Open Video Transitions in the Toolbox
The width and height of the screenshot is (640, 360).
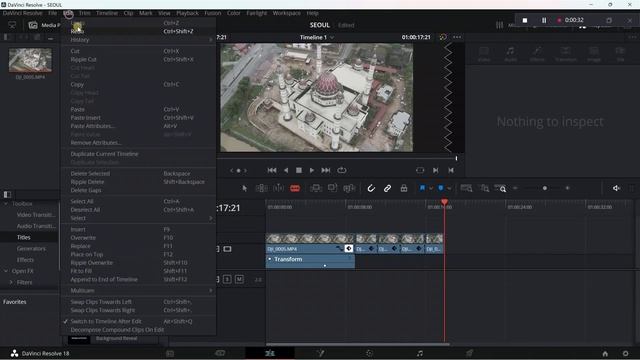tap(36, 215)
